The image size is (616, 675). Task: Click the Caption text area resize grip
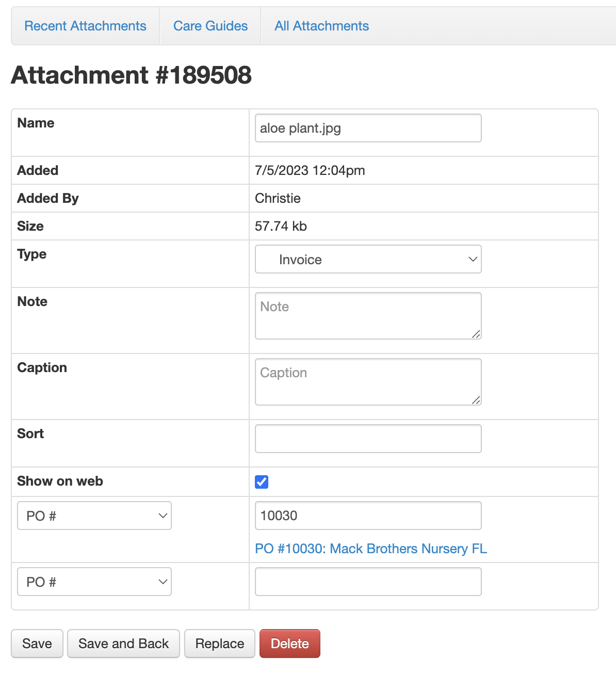[x=476, y=400]
